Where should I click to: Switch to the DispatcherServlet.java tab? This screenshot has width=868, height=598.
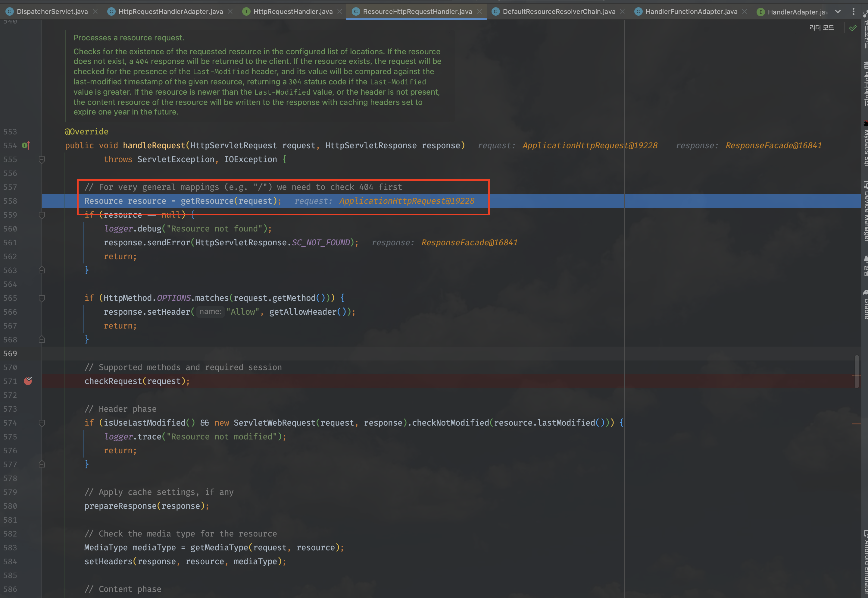52,12
